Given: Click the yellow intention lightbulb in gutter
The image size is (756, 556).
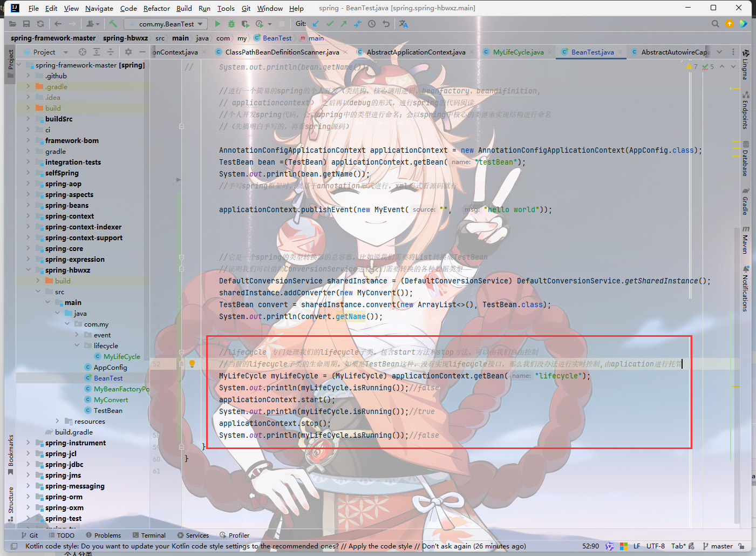Looking at the screenshot, I should click(192, 364).
